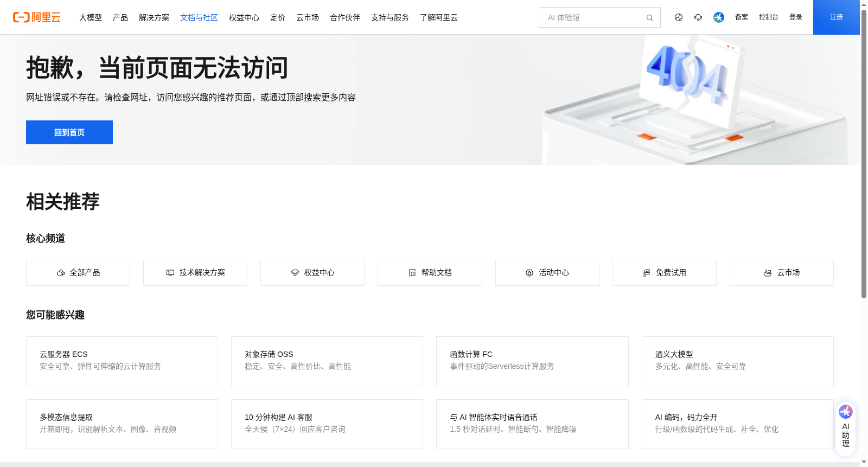The image size is (868, 467).
Task: Open the 全部产品 channel
Action: [x=78, y=273]
